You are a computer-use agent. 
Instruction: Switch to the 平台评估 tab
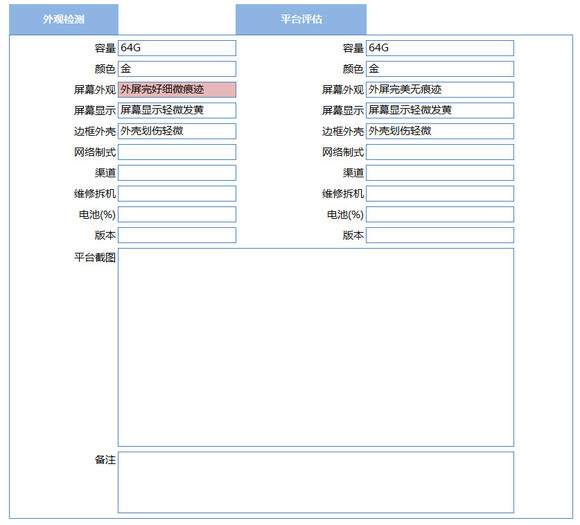301,19
